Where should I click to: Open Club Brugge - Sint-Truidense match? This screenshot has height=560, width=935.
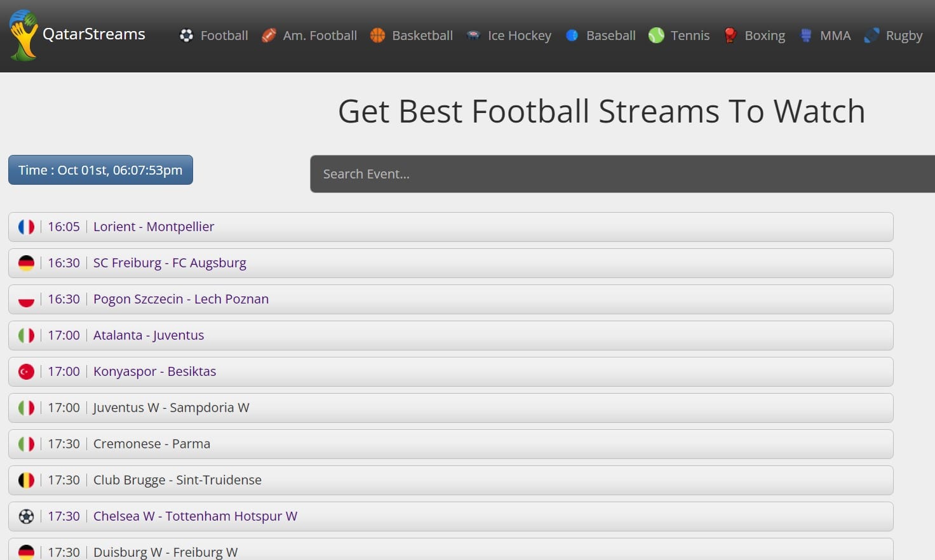pos(177,480)
